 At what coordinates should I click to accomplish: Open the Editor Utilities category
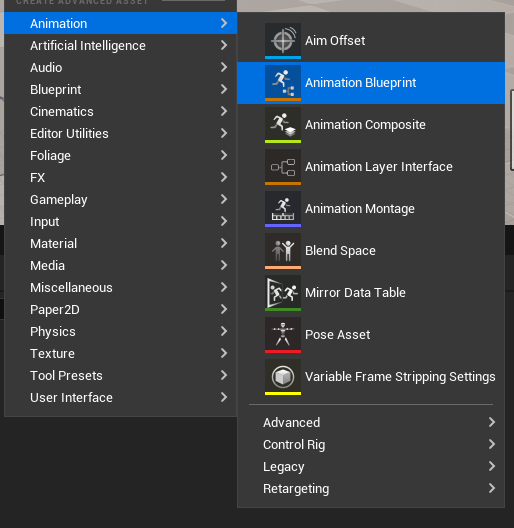coord(121,133)
